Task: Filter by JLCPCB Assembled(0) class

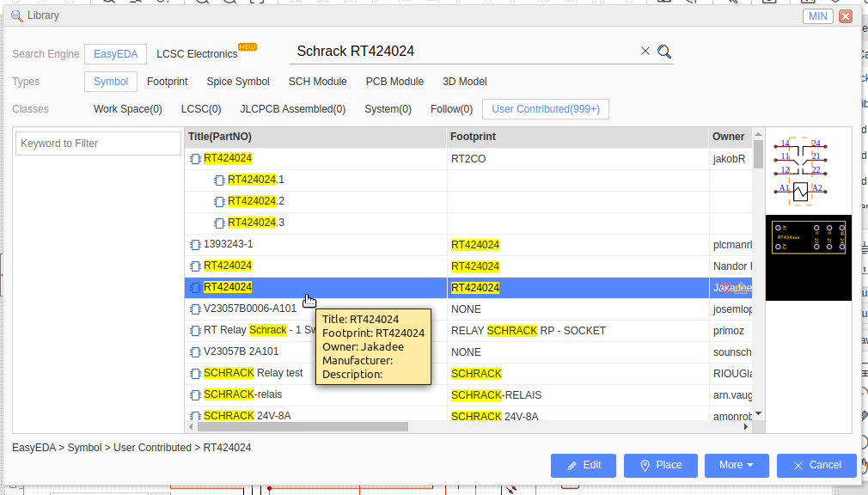Action: (x=293, y=109)
